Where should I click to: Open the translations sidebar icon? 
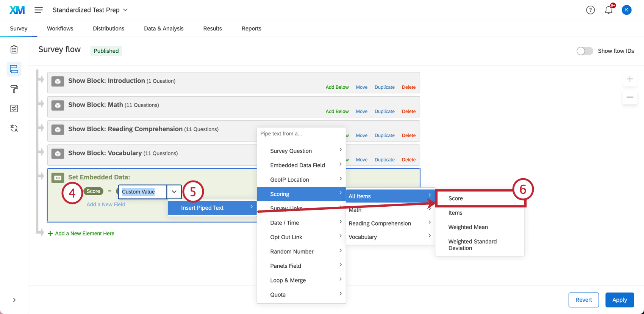(14, 129)
